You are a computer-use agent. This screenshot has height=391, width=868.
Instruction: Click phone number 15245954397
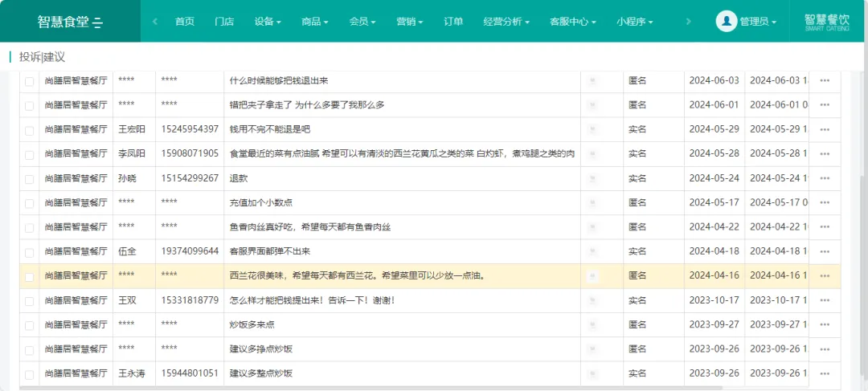pyautogui.click(x=190, y=129)
